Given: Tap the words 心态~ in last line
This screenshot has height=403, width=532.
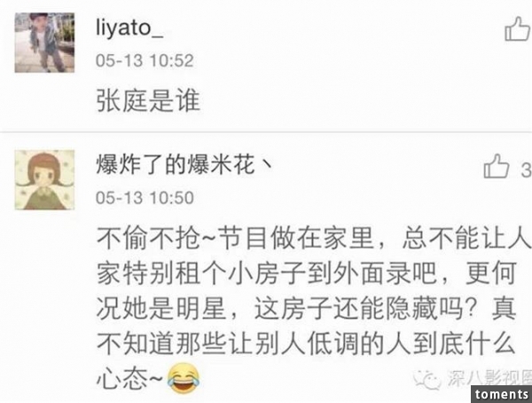Looking at the screenshot, I should tap(130, 379).
